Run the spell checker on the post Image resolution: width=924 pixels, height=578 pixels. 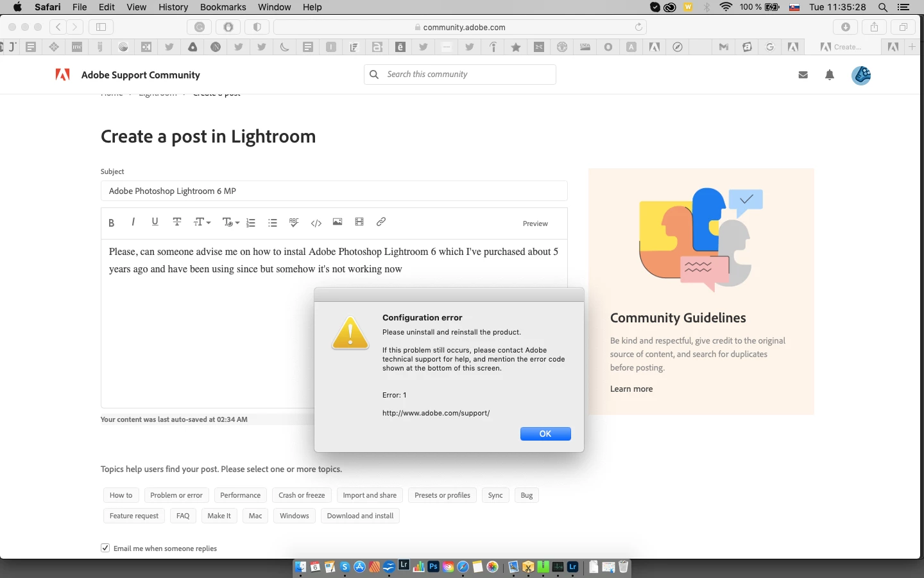coord(294,222)
